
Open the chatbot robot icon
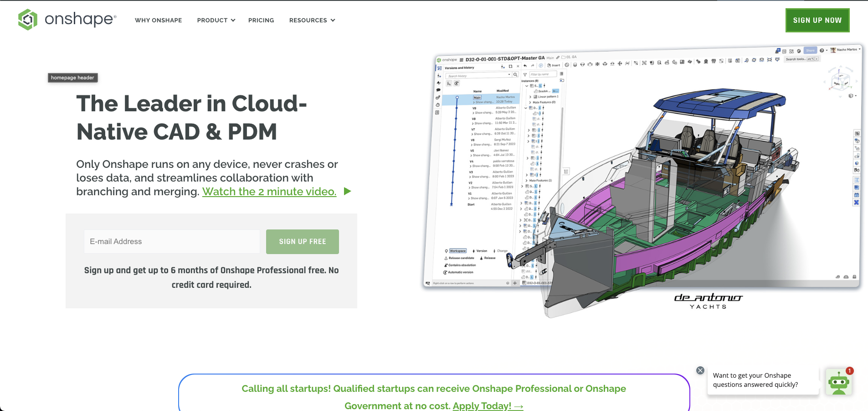(839, 382)
